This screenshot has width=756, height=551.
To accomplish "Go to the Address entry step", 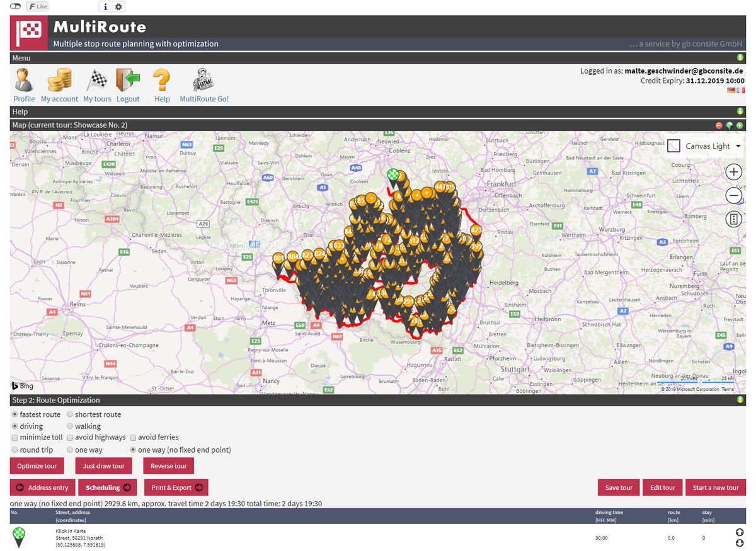I will pyautogui.click(x=42, y=487).
